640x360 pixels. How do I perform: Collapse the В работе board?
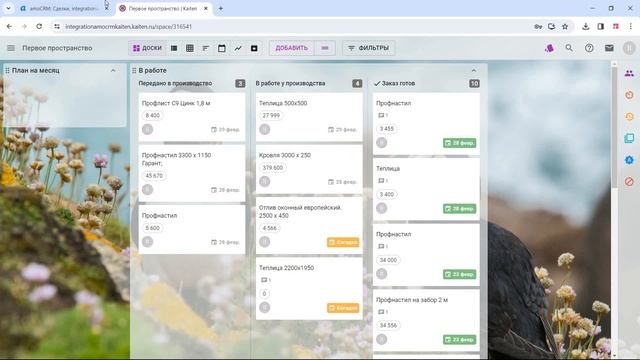coord(473,71)
